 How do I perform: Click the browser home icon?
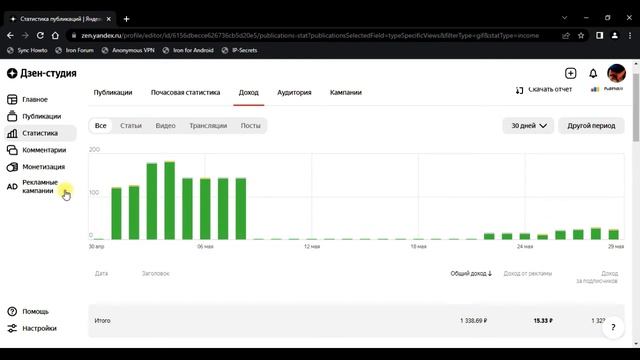pos(55,36)
